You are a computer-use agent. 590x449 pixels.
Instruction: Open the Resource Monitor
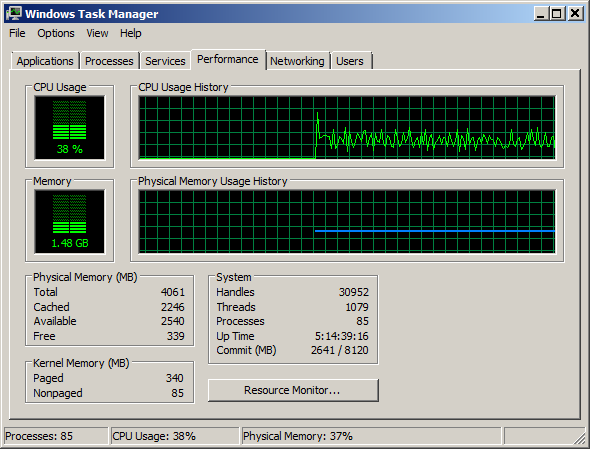[x=293, y=390]
